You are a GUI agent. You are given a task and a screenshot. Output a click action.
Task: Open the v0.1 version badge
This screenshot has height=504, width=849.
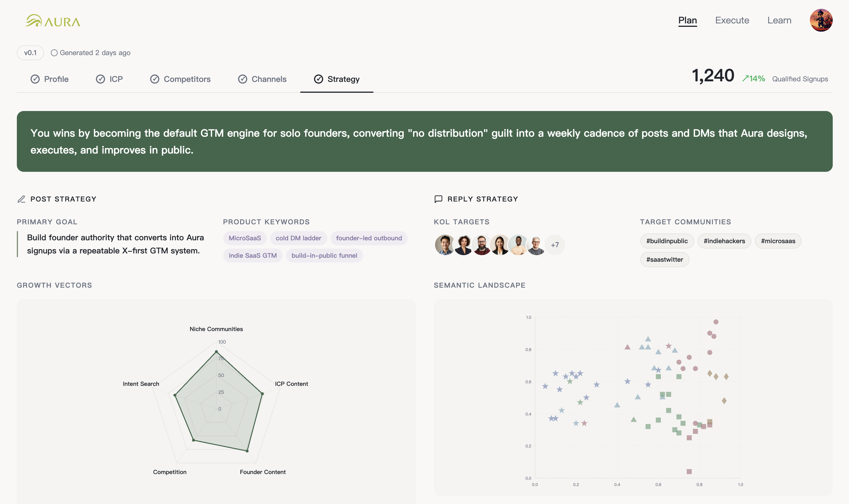(30, 53)
